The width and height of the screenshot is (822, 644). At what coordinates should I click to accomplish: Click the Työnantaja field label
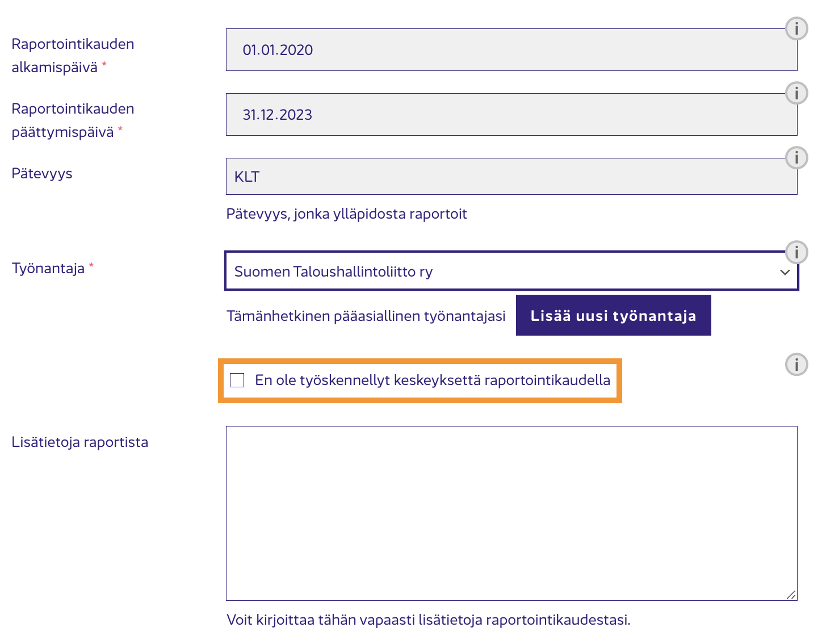(48, 268)
